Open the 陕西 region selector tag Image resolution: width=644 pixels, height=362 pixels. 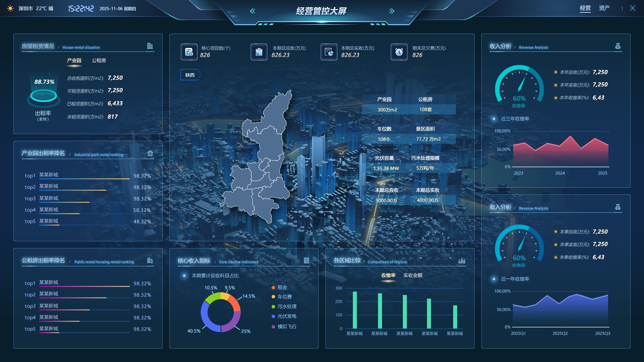(x=190, y=75)
